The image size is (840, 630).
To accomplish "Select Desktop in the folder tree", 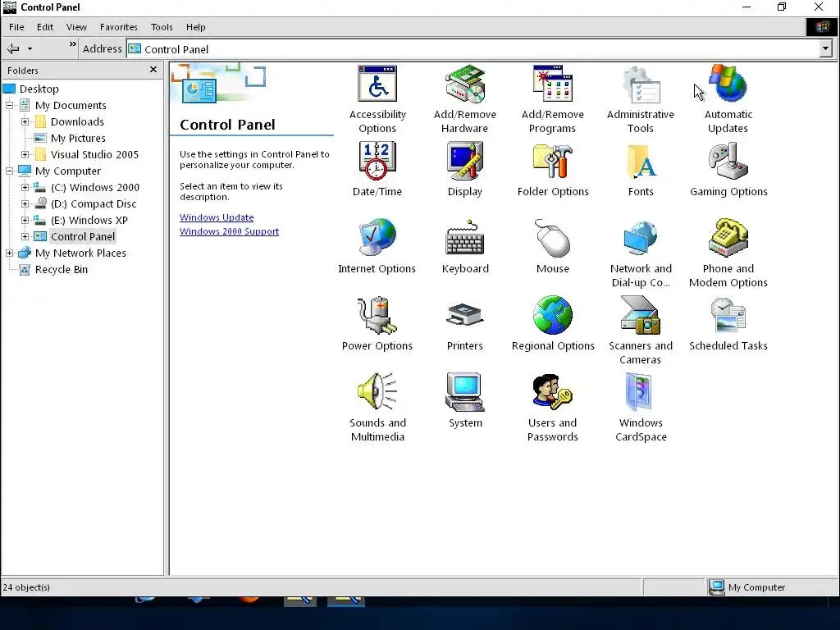I will tap(39, 89).
